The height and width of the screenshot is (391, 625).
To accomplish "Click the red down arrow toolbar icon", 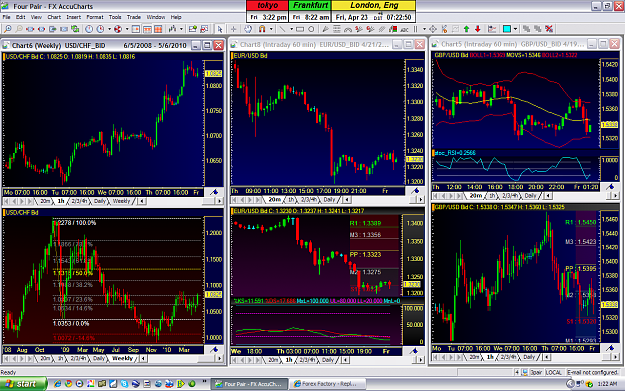I will click(x=478, y=29).
